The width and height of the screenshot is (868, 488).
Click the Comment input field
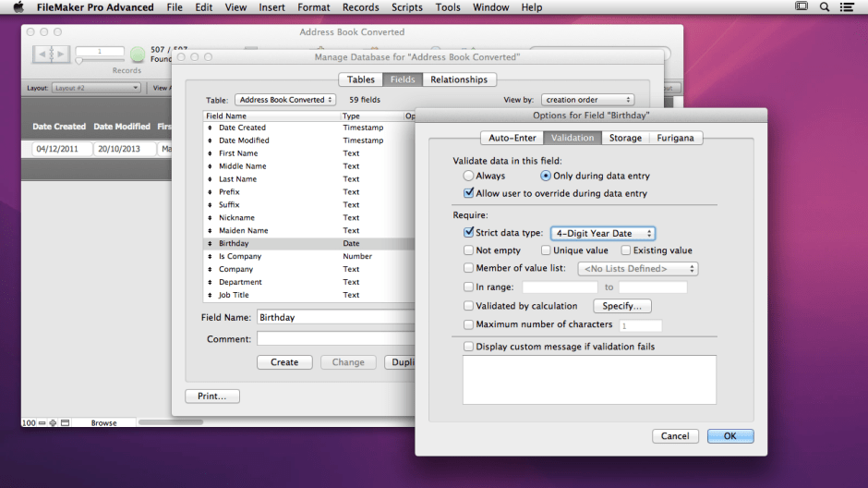[335, 338]
